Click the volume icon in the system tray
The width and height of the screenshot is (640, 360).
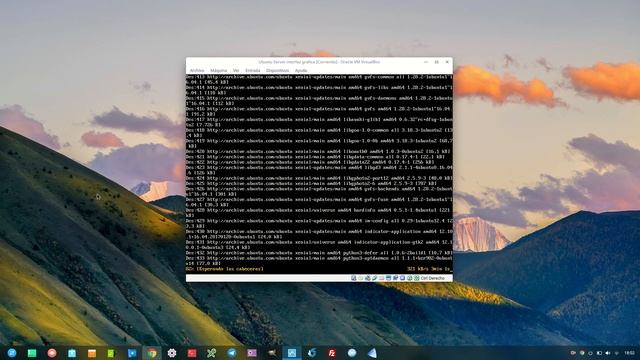(x=608, y=353)
